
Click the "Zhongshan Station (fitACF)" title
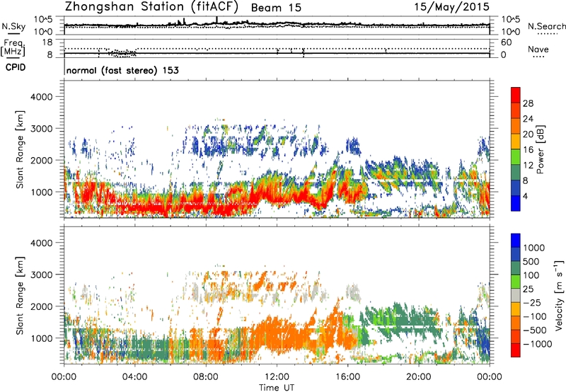(151, 7)
